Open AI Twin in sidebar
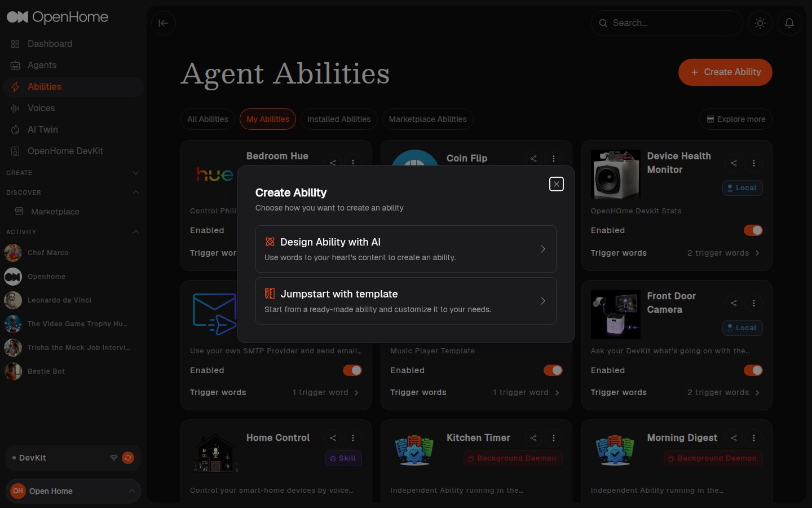Screen dimensions: 812x508 click(x=73, y=130)
